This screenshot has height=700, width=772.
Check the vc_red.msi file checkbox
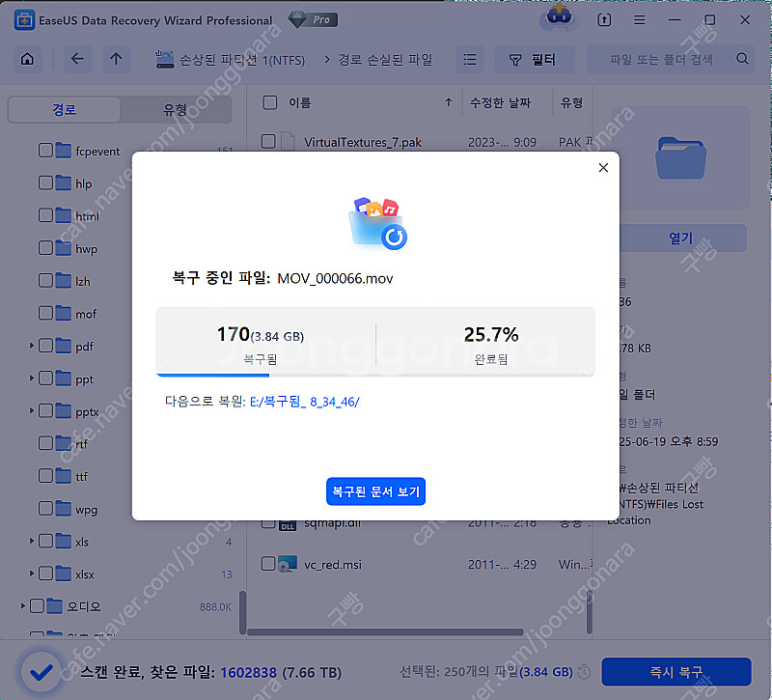(x=268, y=564)
